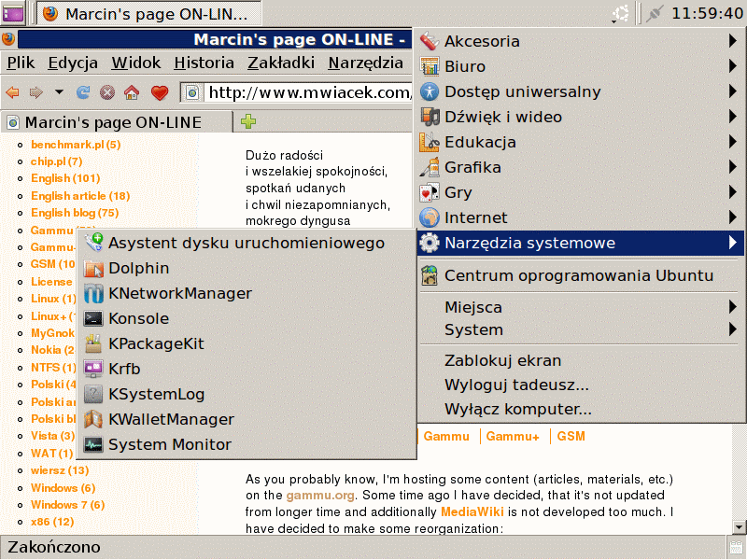The image size is (747, 560).
Task: Open the Historia menu in Firefox
Action: click(204, 63)
